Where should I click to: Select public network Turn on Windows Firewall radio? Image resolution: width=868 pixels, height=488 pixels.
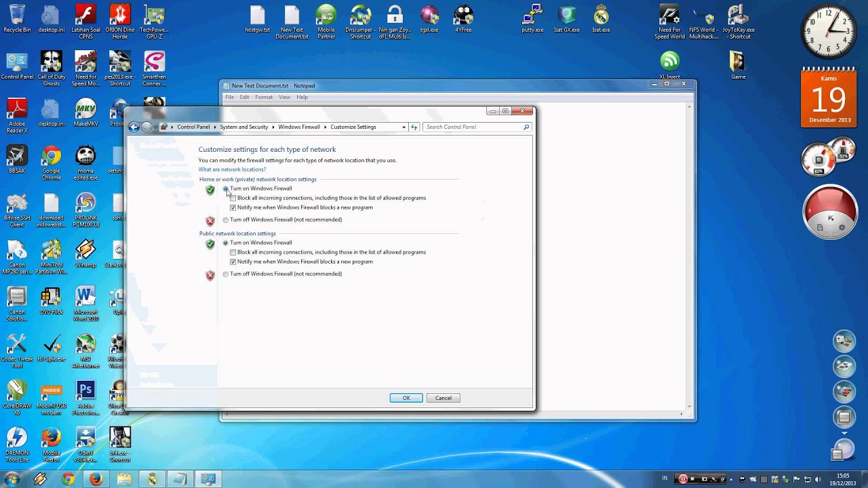pyautogui.click(x=226, y=243)
